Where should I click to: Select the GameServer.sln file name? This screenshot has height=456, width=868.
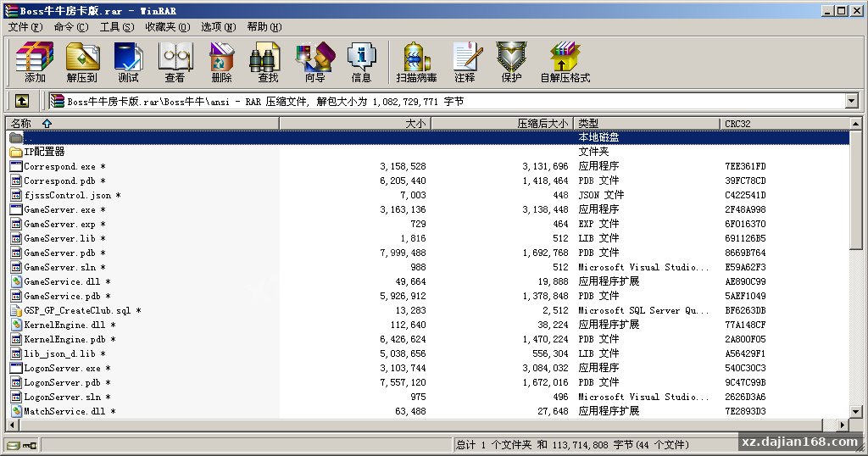pos(64,267)
